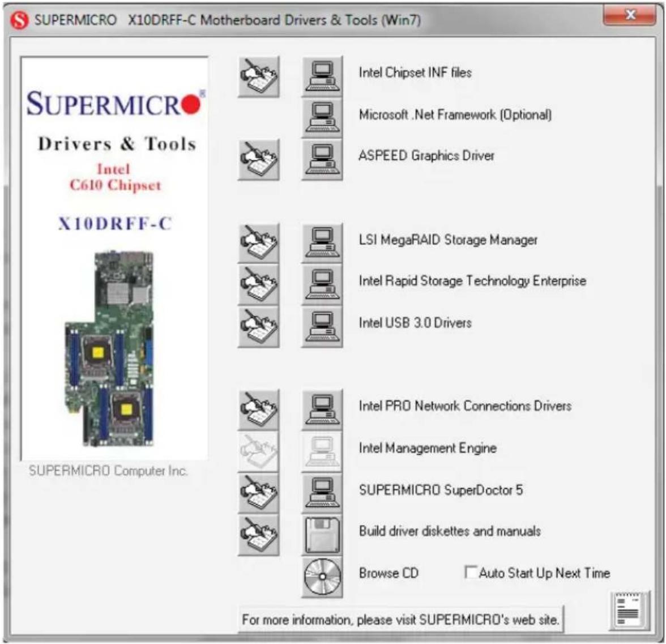Click greyed install icon for Intel Management Engine
The image size is (666, 644).
322,451
